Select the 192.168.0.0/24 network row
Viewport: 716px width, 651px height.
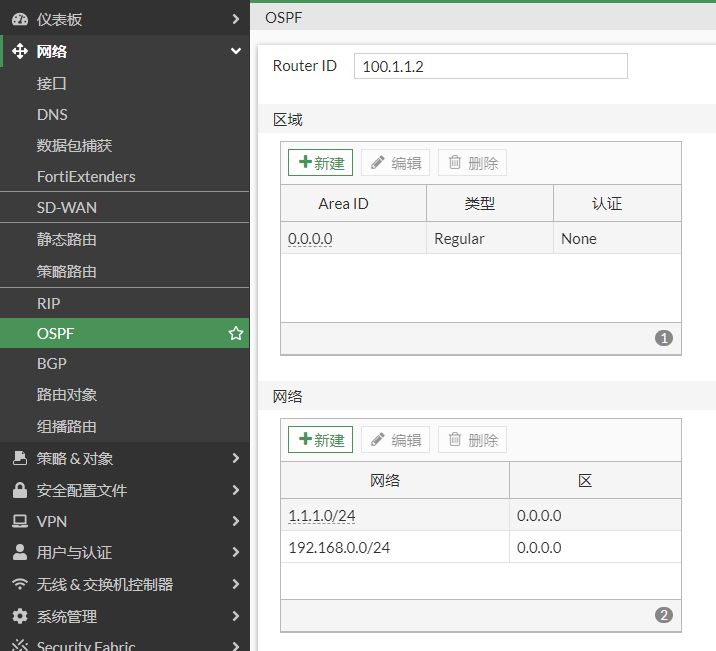pyautogui.click(x=480, y=548)
